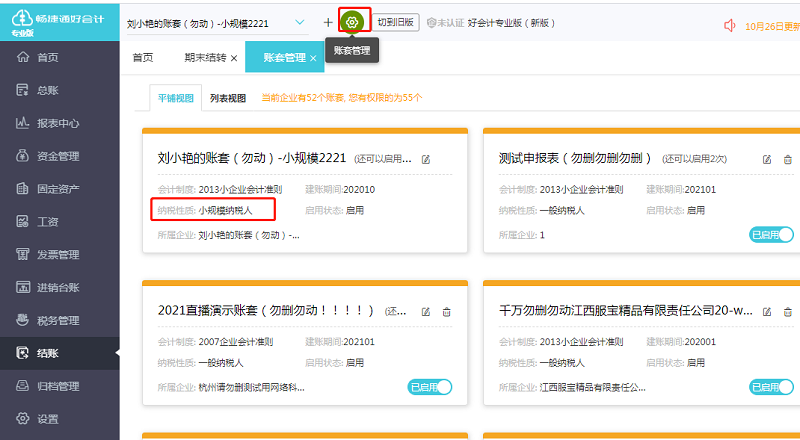This screenshot has width=800, height=440.
Task: Edit 2021直播演示账套 card
Action: click(x=426, y=312)
